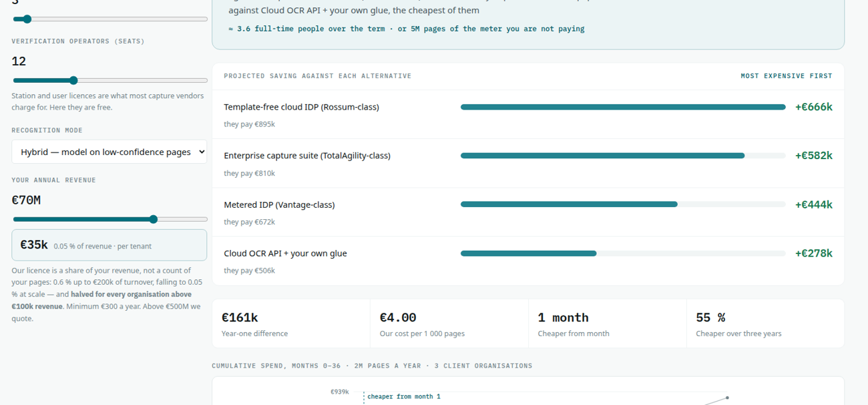Image resolution: width=868 pixels, height=405 pixels.
Task: Click the Rossum-class saving bar
Action: (623, 107)
